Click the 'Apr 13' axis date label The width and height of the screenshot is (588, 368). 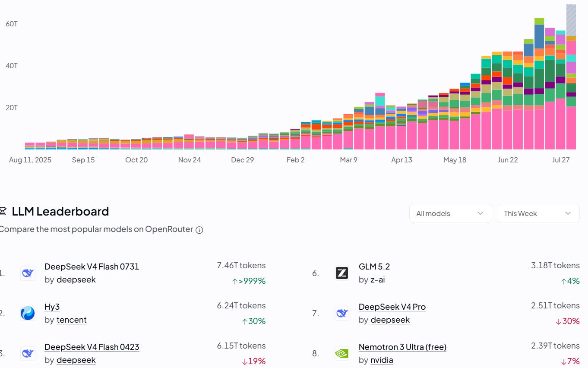tap(402, 160)
